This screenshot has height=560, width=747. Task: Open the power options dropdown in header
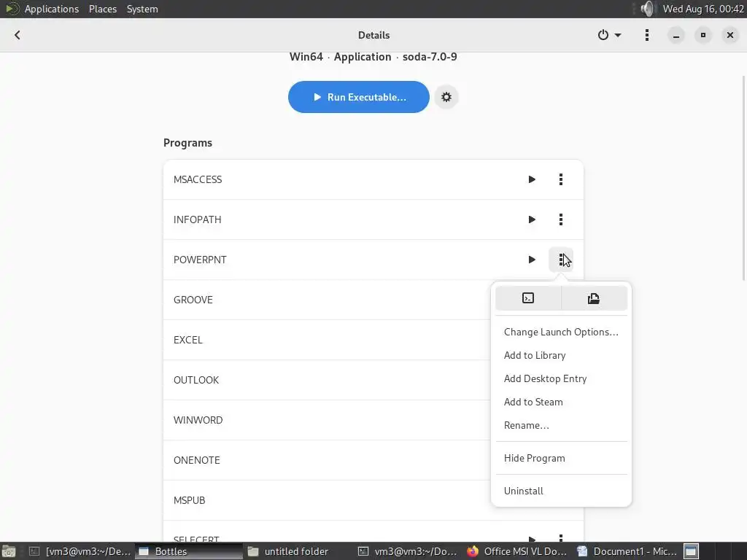tap(609, 35)
